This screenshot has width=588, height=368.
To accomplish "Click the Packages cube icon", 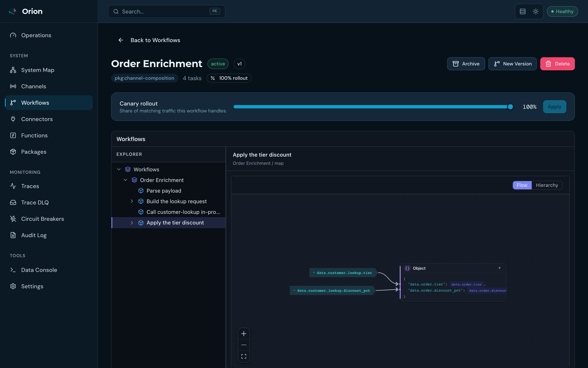I will click(13, 152).
